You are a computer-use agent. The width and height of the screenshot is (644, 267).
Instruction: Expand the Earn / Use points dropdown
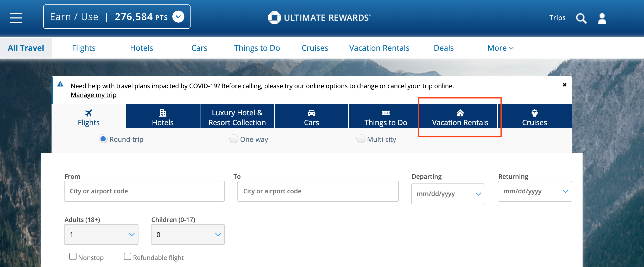pos(178,17)
